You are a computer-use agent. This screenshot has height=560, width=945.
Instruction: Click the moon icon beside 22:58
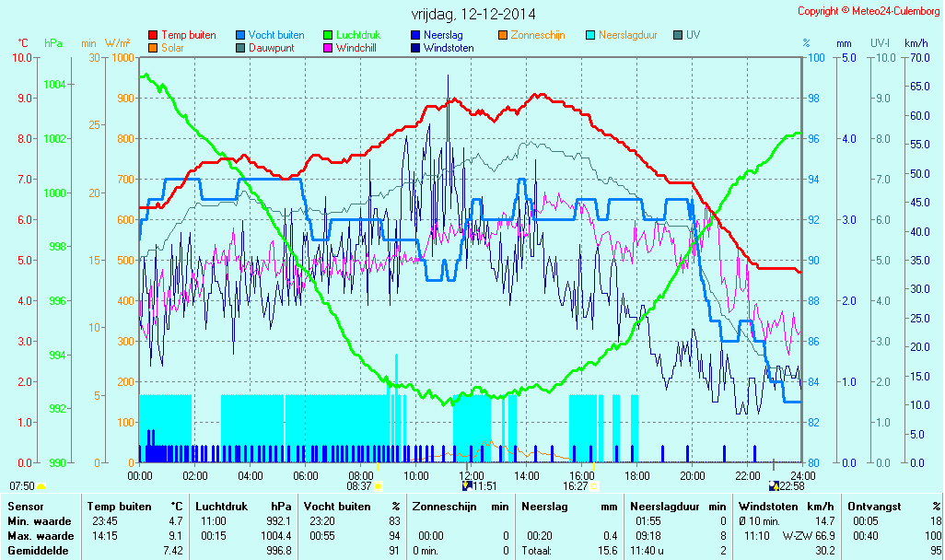point(773,485)
